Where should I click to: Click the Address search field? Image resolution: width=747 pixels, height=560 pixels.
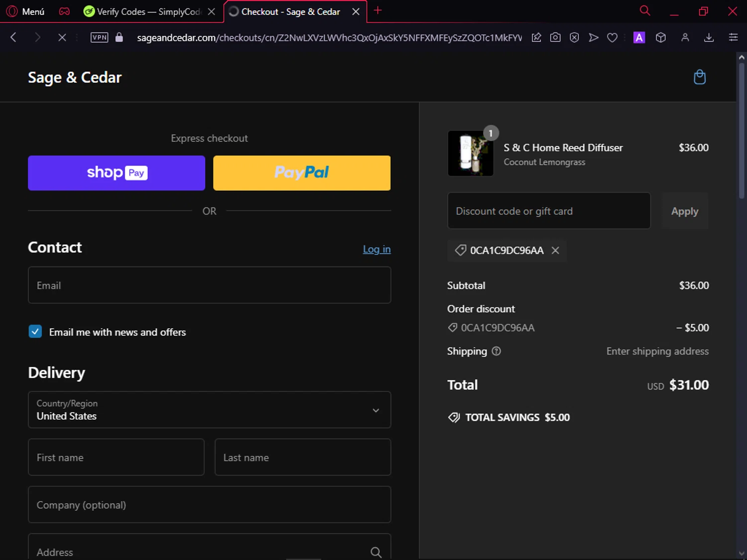[210, 547]
